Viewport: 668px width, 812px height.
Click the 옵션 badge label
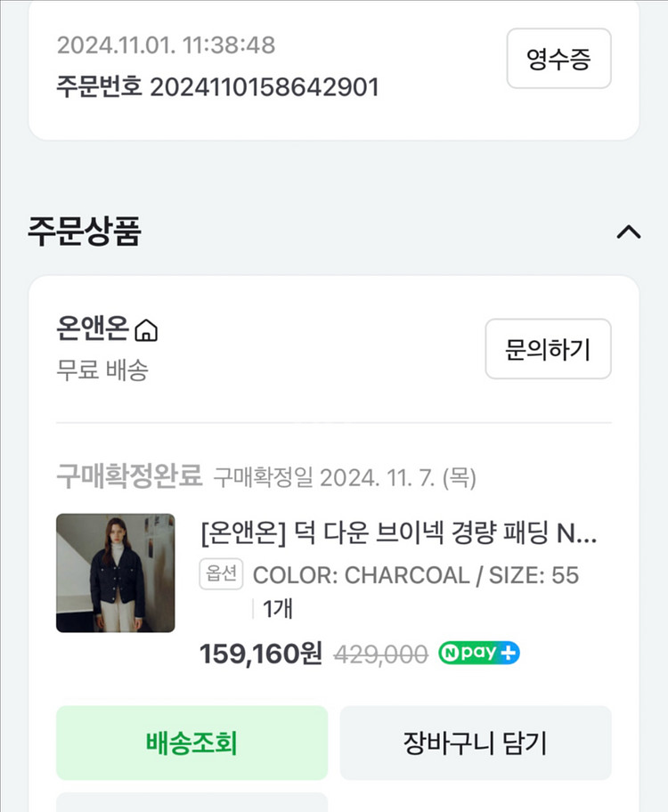click(221, 575)
